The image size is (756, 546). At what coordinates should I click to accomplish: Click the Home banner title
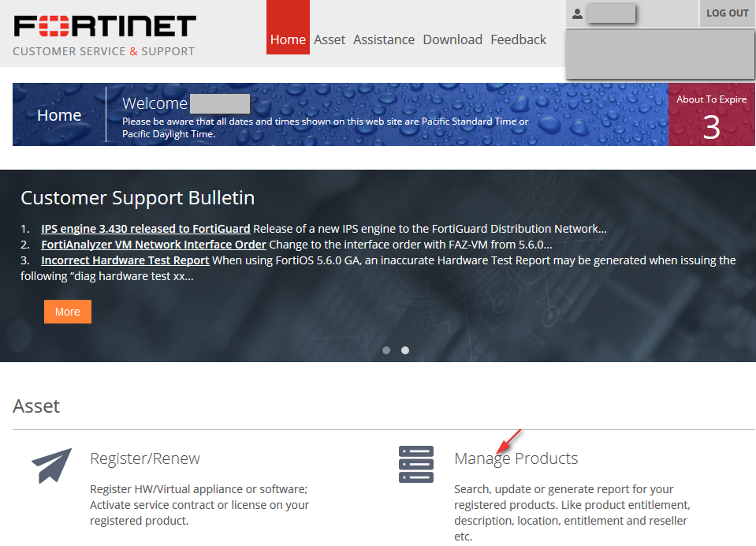[x=59, y=115]
